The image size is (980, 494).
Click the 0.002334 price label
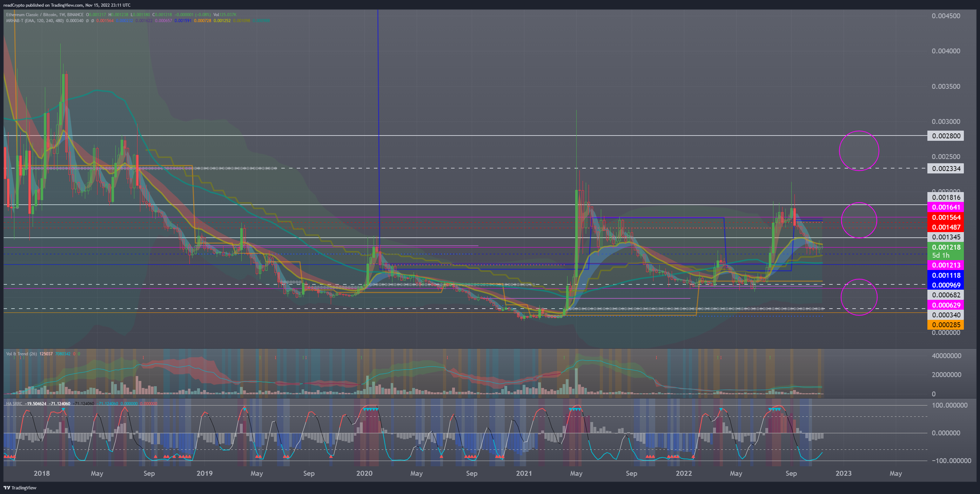[x=946, y=168]
